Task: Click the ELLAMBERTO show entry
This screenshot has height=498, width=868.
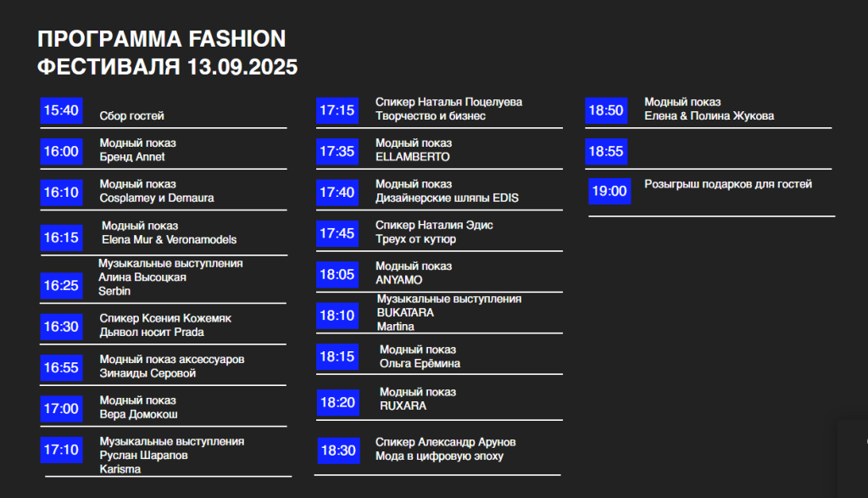Action: [413, 157]
